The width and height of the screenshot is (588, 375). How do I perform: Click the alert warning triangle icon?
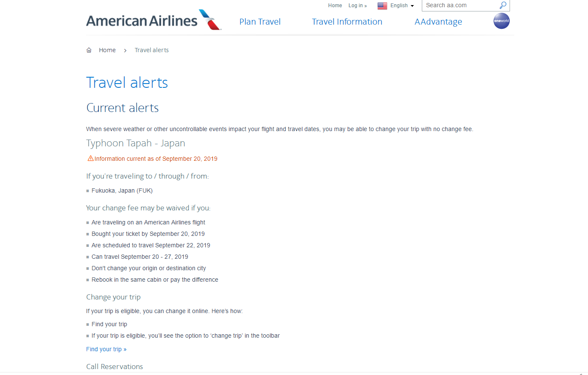tap(90, 158)
